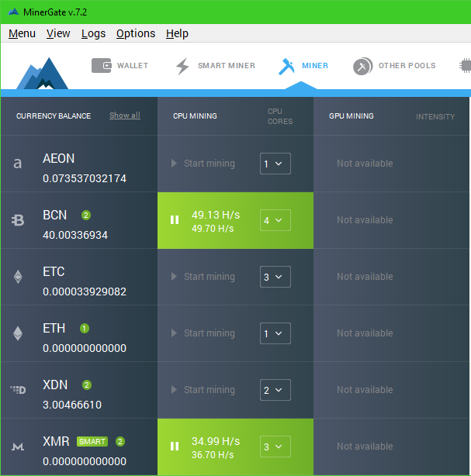Screen dimensions: 471x476
Task: Open the Wallet tab
Action: pyautogui.click(x=119, y=66)
